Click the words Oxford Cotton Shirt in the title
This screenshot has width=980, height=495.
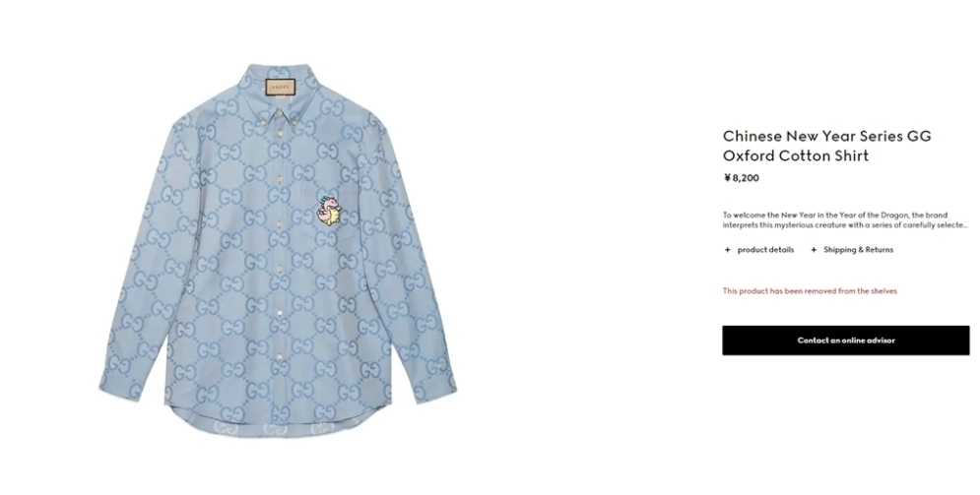796,155
